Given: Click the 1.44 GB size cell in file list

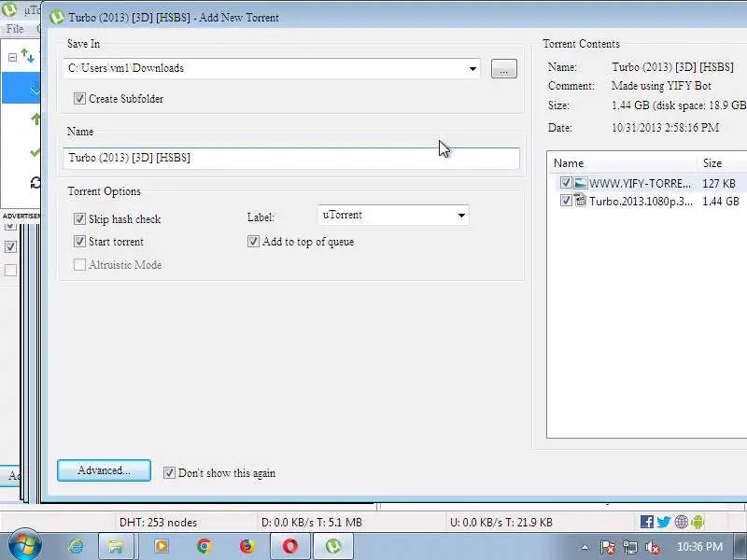Looking at the screenshot, I should pyautogui.click(x=720, y=202).
